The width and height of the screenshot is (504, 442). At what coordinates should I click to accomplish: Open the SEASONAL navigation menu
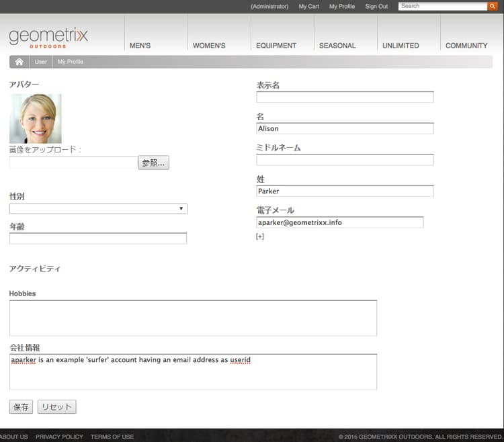(337, 46)
